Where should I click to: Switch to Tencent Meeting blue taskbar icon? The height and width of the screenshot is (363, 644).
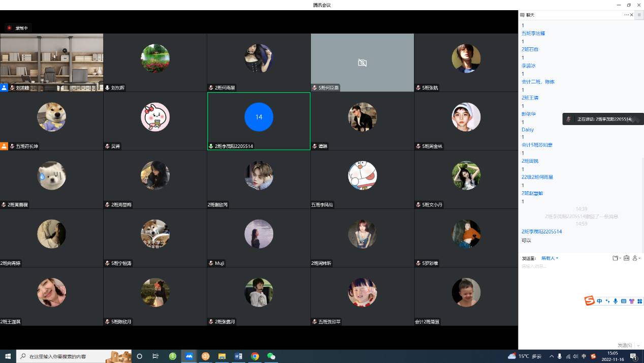pyautogui.click(x=189, y=356)
